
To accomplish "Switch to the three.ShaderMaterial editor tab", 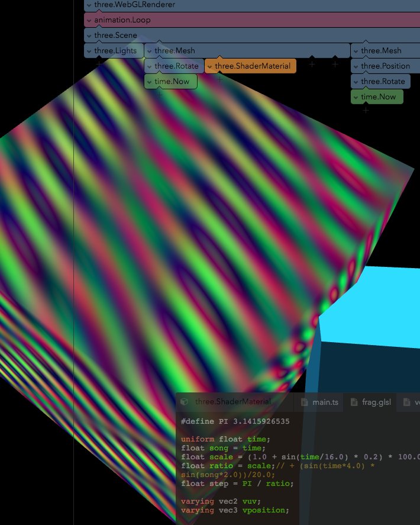I will point(234,402).
